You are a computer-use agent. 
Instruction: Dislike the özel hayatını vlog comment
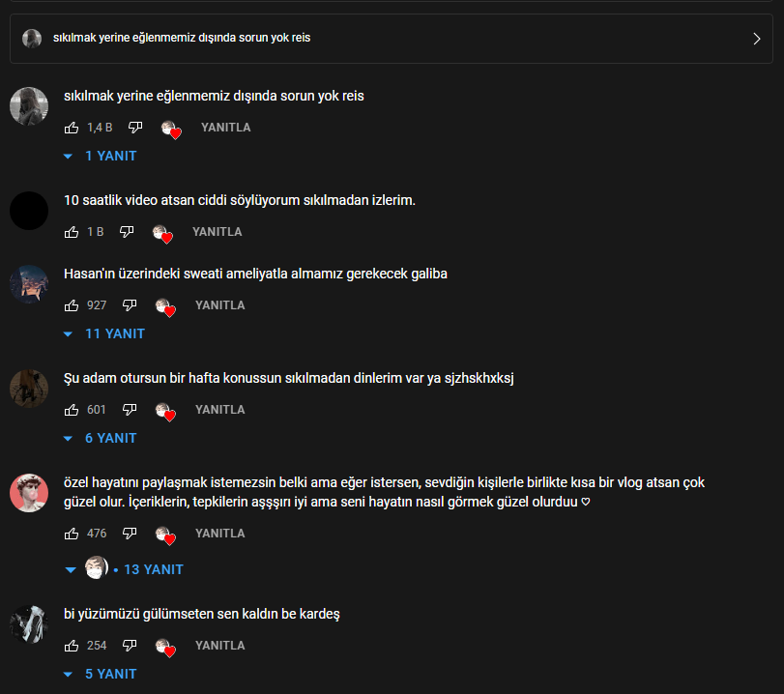point(130,534)
